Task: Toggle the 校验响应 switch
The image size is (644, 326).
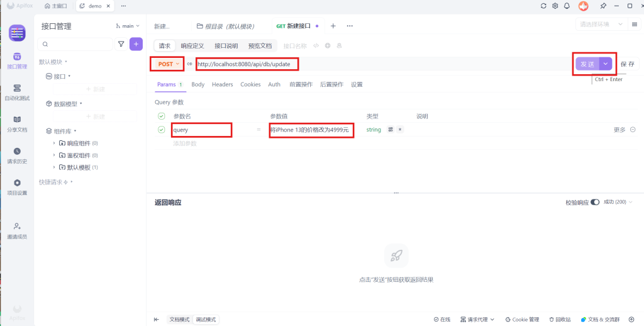Action: pyautogui.click(x=595, y=202)
